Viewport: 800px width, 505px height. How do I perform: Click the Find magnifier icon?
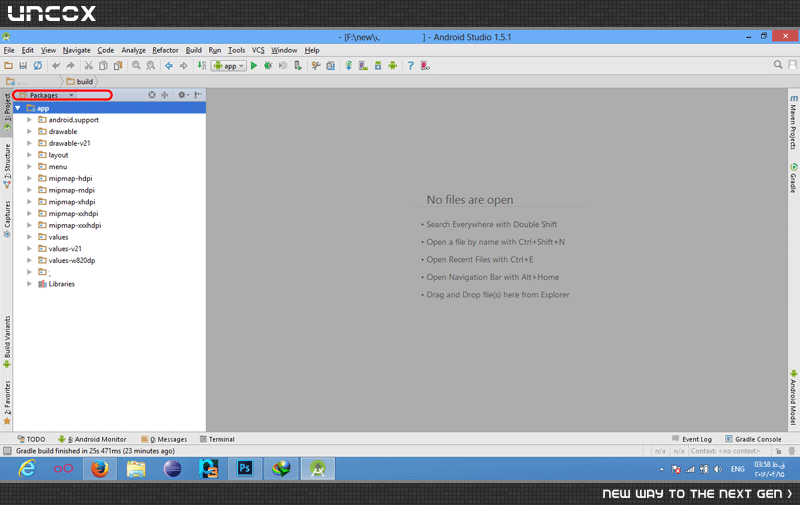[136, 65]
